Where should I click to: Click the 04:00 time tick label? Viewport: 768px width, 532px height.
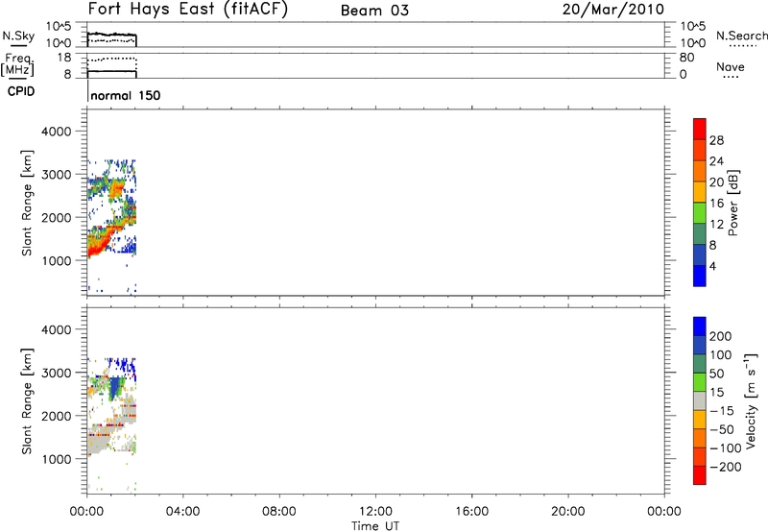click(182, 512)
